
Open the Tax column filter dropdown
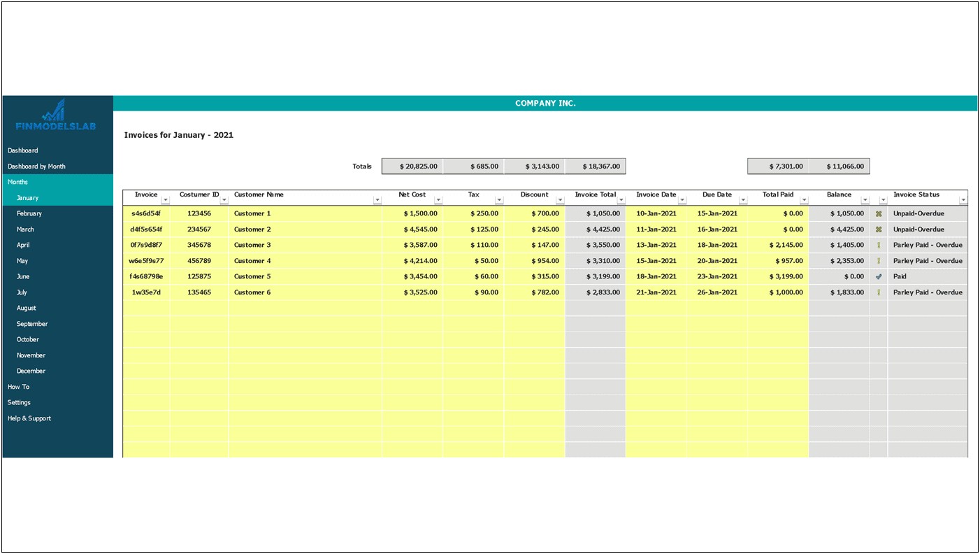coord(499,200)
